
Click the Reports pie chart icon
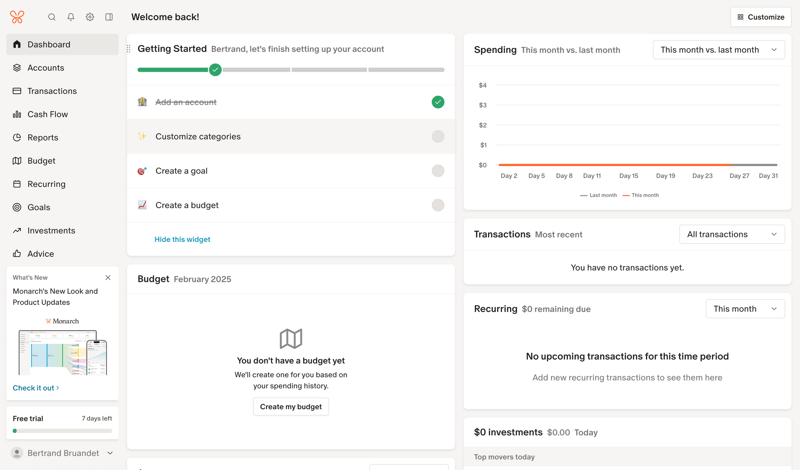(17, 137)
